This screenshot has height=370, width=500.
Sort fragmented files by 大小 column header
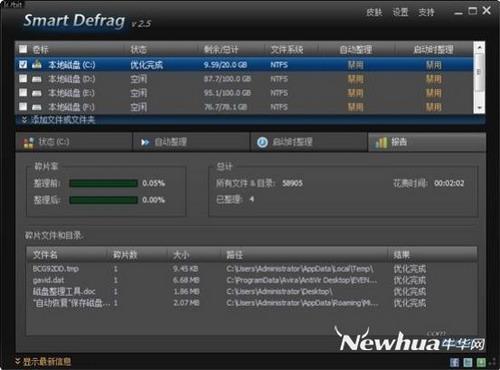[x=181, y=255]
